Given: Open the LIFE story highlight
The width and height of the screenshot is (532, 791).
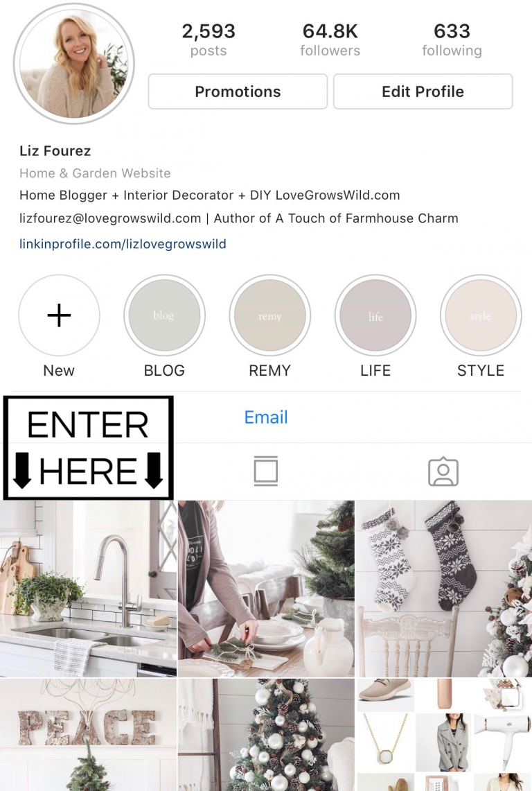Looking at the screenshot, I should [x=375, y=315].
